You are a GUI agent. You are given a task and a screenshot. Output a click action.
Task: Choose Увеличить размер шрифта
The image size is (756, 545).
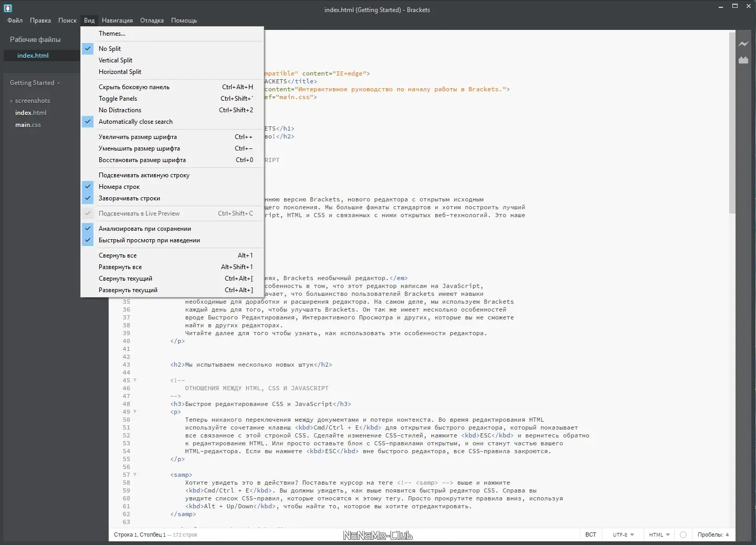(172, 137)
